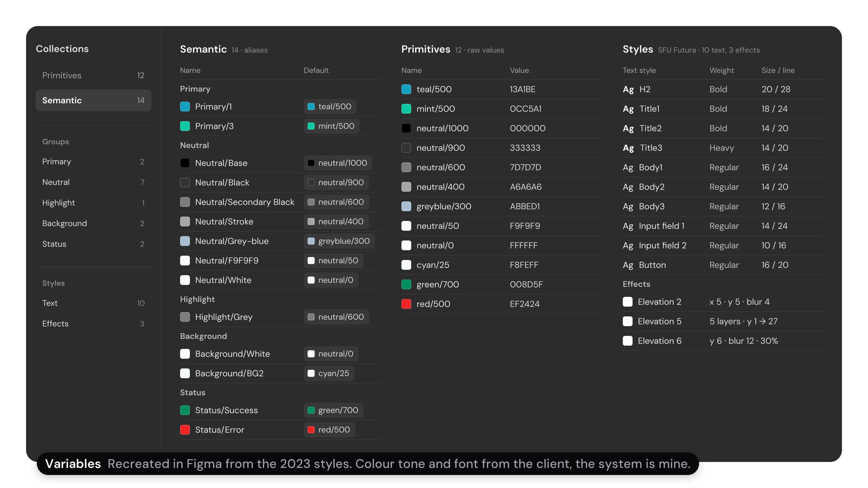Click the Neutral/Grey-blue color swatch

(185, 241)
